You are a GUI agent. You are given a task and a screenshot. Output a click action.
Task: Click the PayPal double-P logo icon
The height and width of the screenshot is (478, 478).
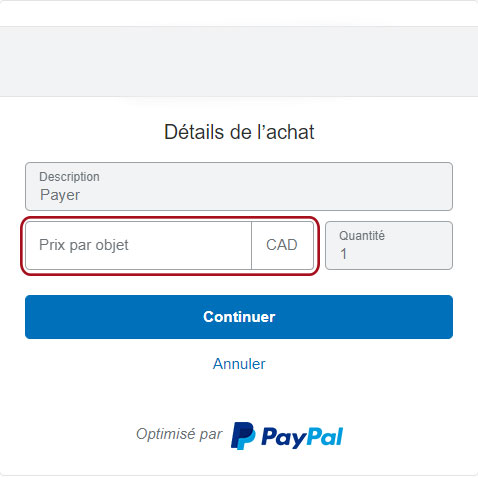[x=243, y=436]
